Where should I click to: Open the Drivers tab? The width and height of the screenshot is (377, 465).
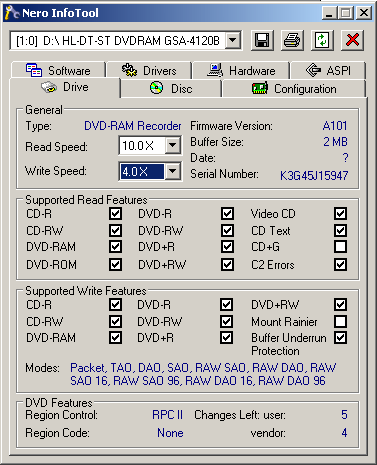point(149,70)
